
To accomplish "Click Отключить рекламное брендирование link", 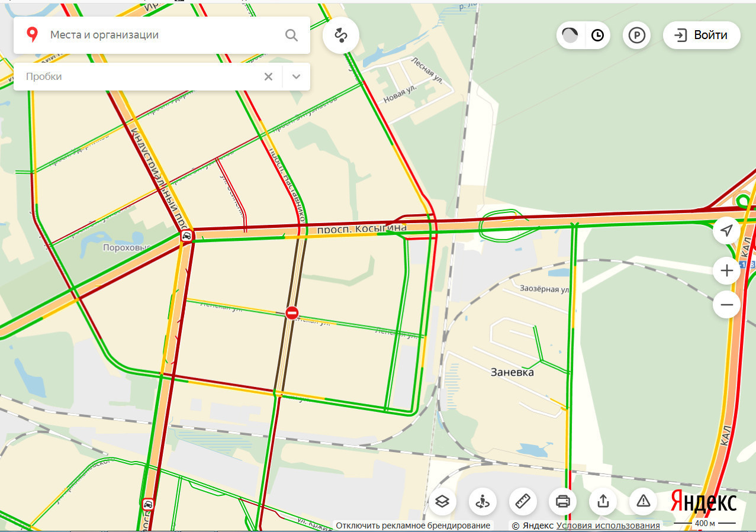I will pos(413,525).
